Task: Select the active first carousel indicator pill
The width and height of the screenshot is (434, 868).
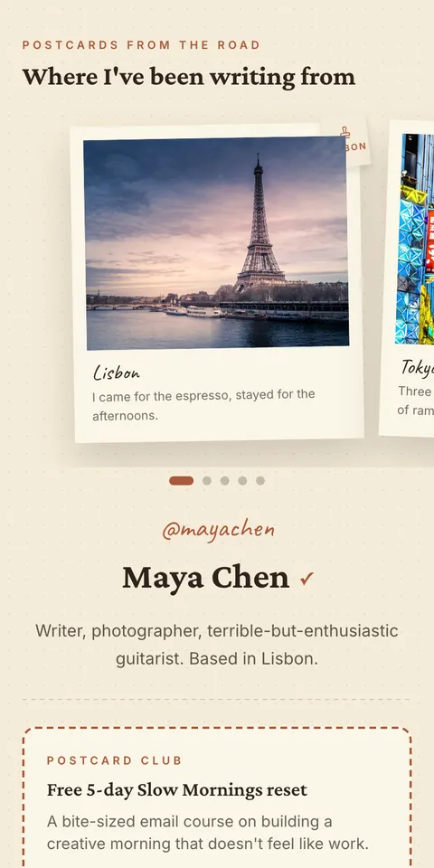Action: (182, 480)
